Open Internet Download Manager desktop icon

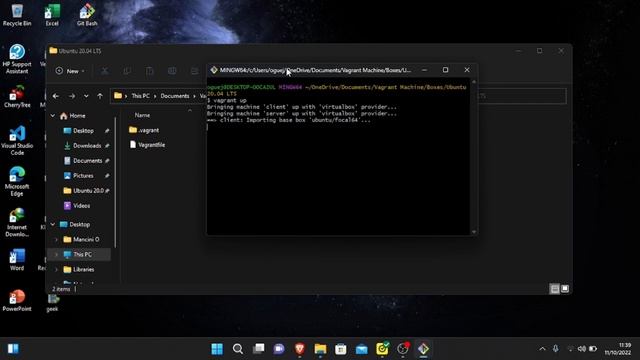[x=17, y=222]
